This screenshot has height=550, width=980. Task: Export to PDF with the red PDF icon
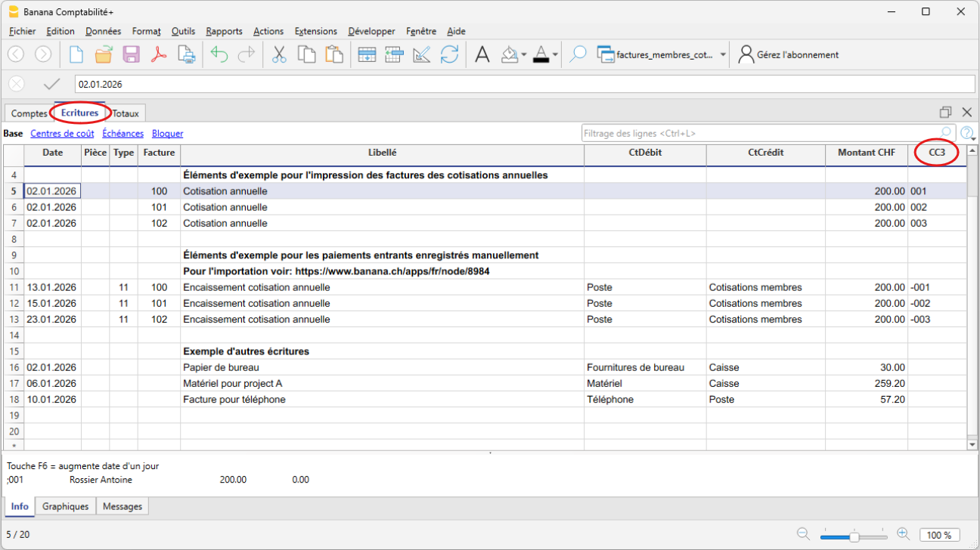point(159,54)
